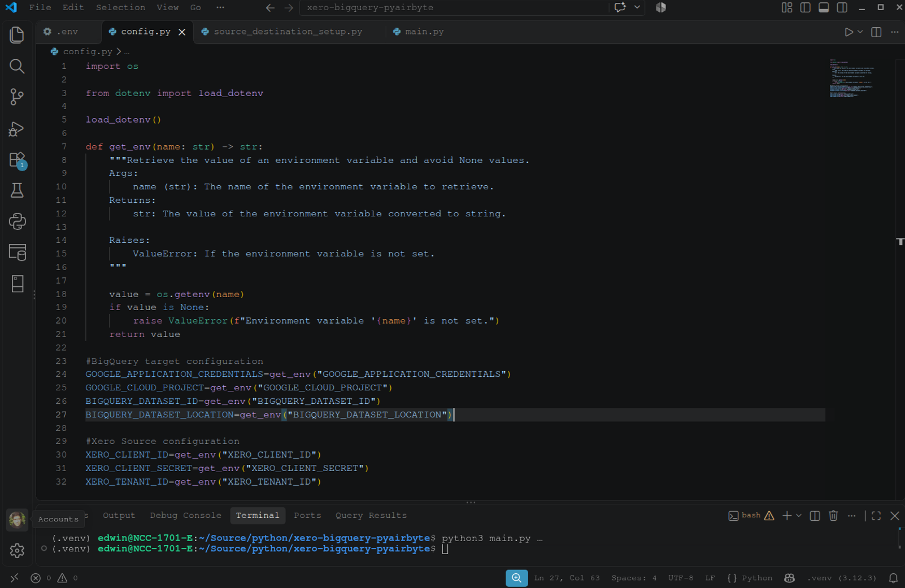Open the Accounts avatar menu
The height and width of the screenshot is (588, 905).
[x=17, y=519]
